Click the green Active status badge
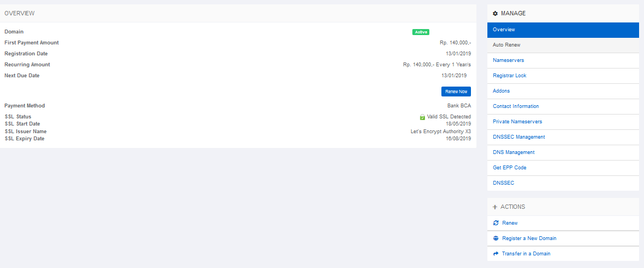644x268 pixels. [421, 32]
